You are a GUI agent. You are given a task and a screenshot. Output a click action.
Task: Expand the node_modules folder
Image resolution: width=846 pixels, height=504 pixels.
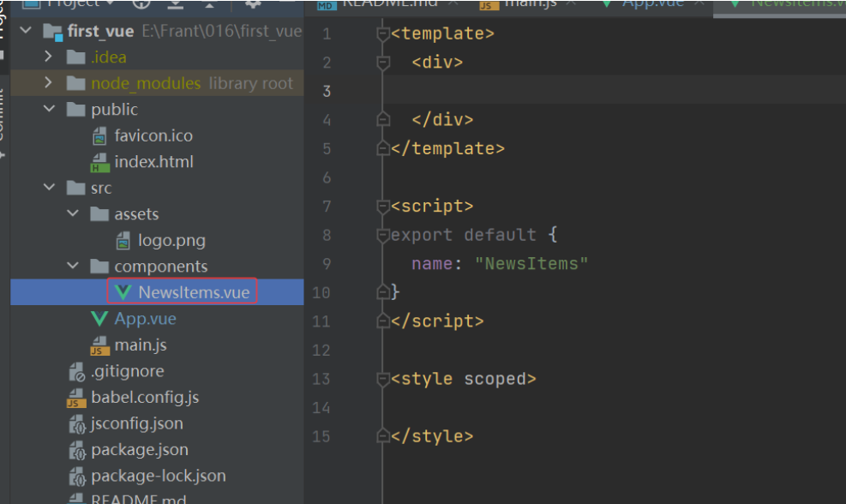click(49, 82)
